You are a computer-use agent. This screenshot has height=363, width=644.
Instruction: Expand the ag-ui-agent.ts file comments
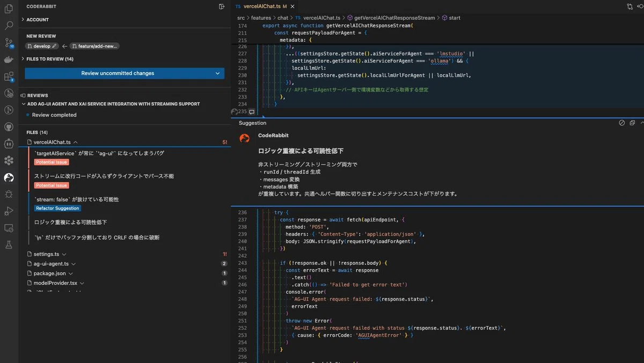point(74,264)
